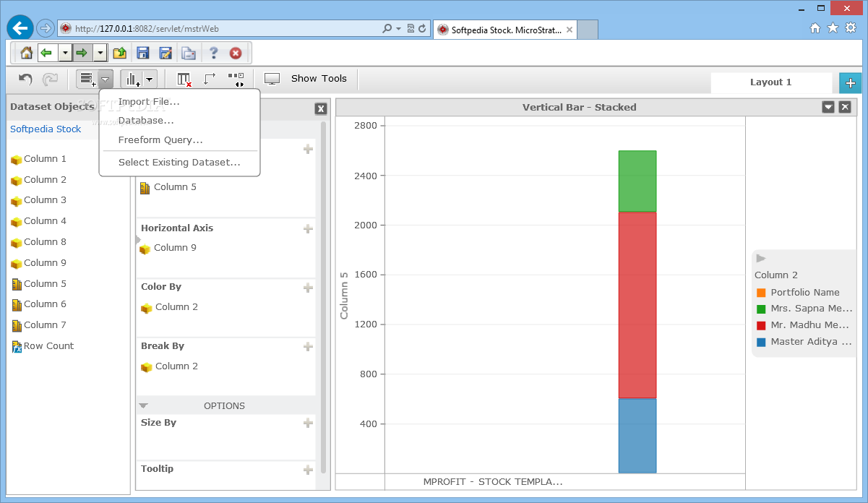Screen dimensions: 868x503
Task: Click the Insert Visualization chart icon
Action: (x=132, y=79)
